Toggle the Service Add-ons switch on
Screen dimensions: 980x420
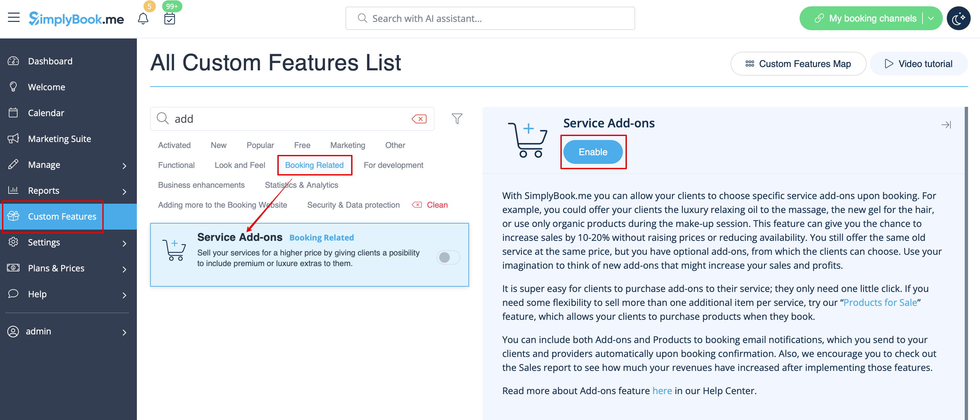click(448, 257)
